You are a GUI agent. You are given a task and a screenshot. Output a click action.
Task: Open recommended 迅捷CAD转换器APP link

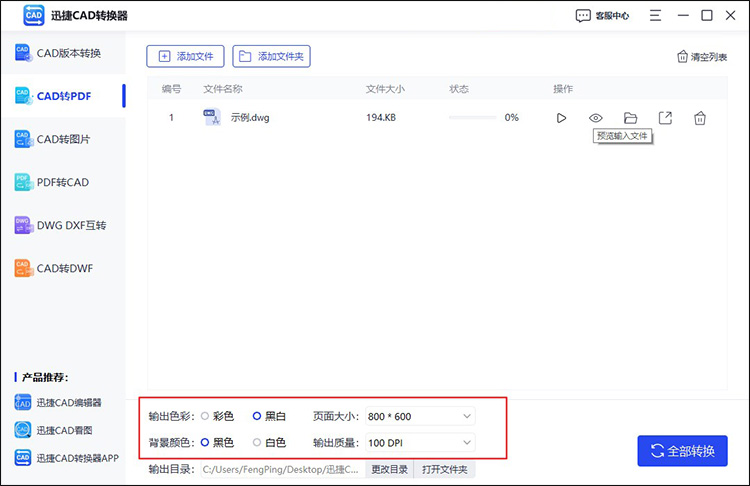tap(66, 458)
